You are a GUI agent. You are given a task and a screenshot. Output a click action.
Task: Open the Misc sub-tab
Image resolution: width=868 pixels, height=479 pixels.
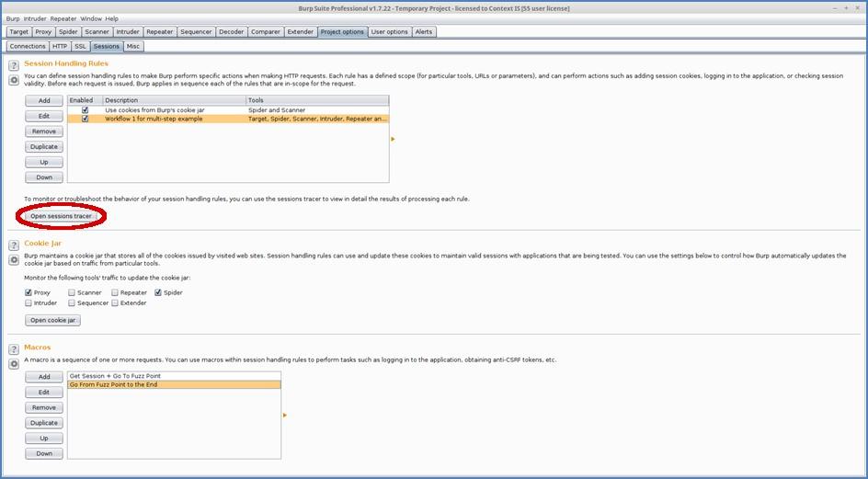(133, 46)
